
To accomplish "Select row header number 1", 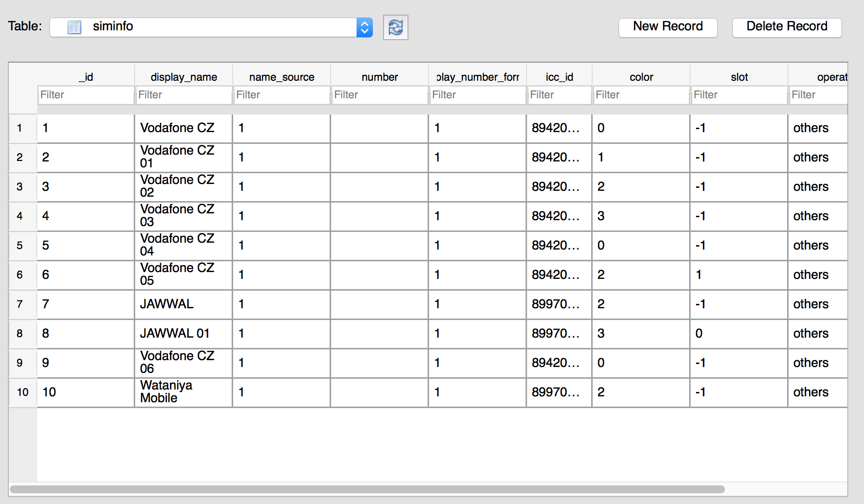I will pyautogui.click(x=23, y=128).
